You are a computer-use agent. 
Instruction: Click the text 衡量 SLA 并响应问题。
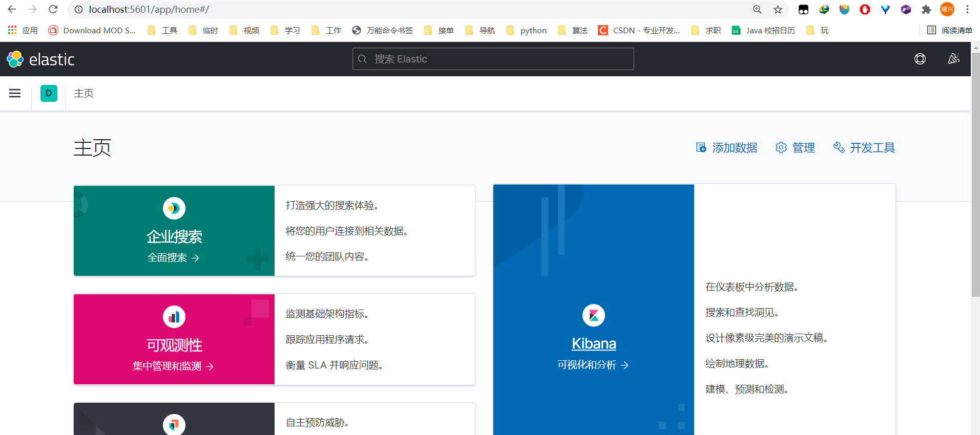tap(335, 365)
